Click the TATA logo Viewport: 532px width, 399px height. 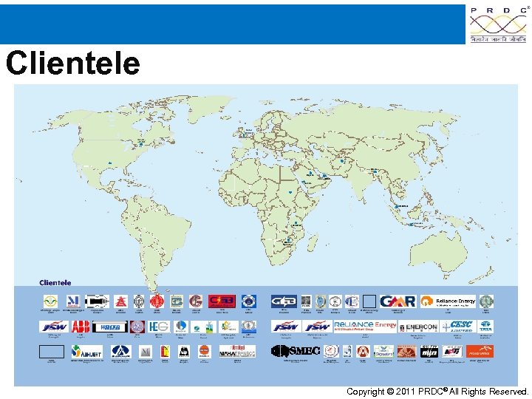pos(485,327)
